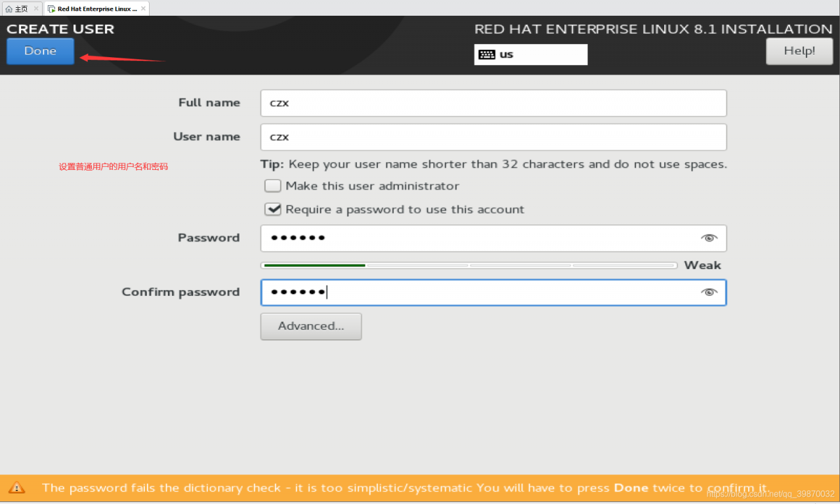
Task: Close the 主页 tab
Action: point(36,9)
